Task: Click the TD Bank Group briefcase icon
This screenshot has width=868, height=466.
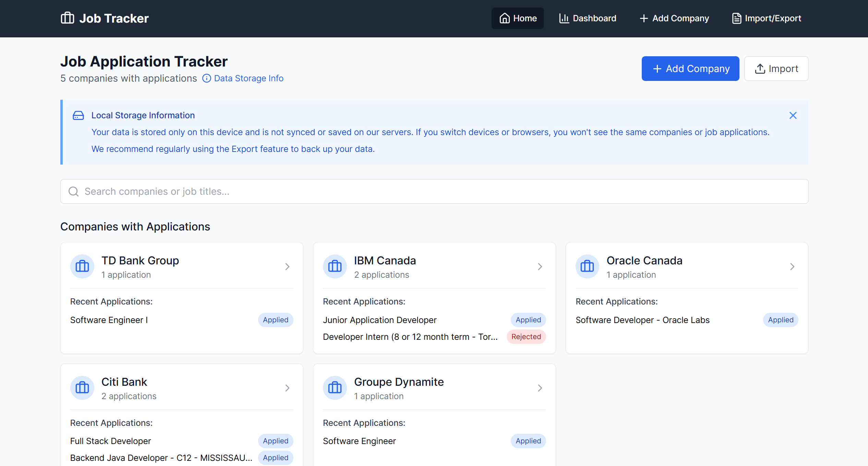Action: click(82, 266)
